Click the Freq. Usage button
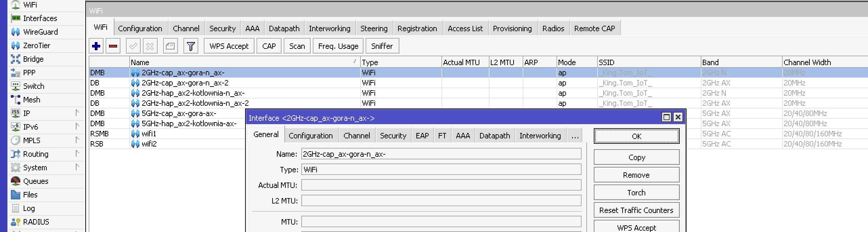The width and height of the screenshot is (868, 232). click(338, 46)
